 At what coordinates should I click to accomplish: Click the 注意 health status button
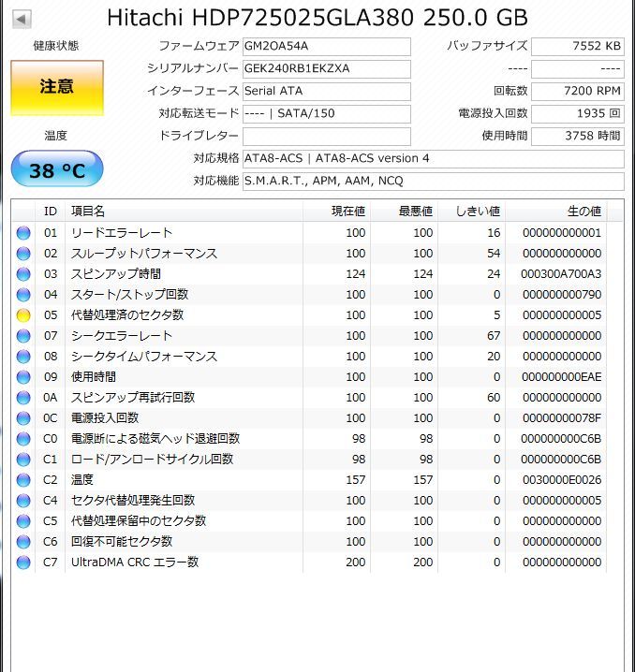(x=57, y=88)
